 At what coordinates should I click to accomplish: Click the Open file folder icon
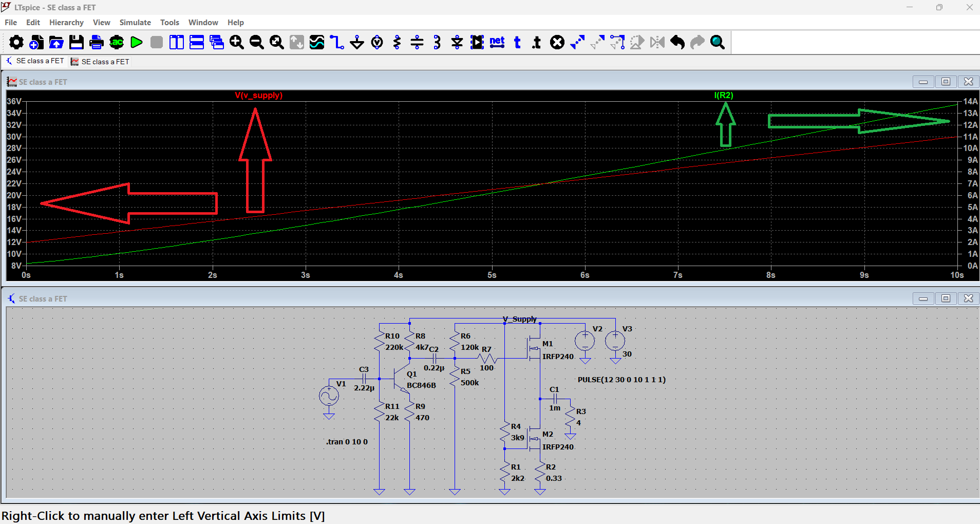point(56,42)
